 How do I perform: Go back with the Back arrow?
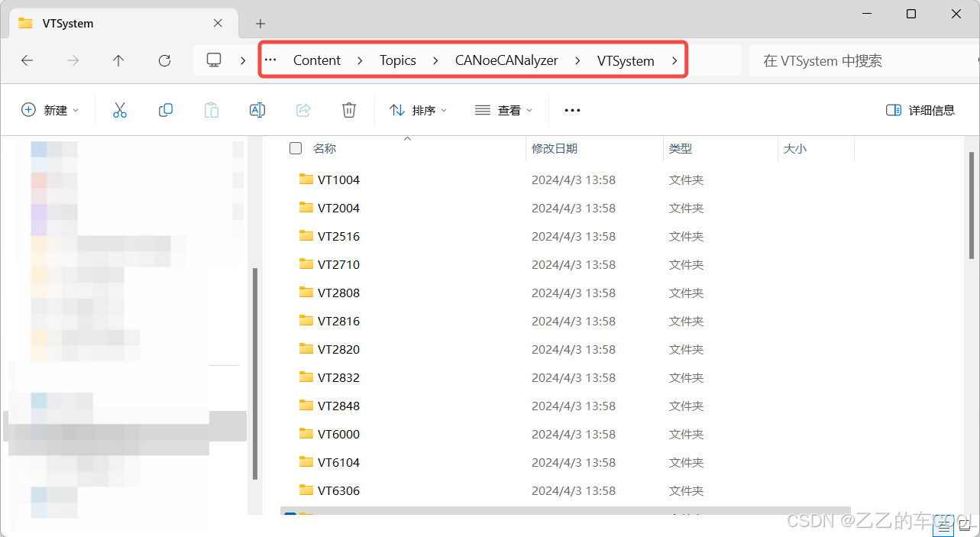tap(27, 60)
